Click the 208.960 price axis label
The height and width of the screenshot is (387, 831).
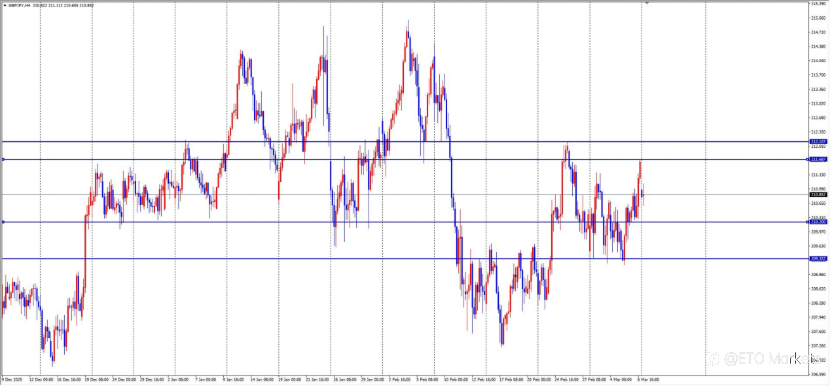818,275
